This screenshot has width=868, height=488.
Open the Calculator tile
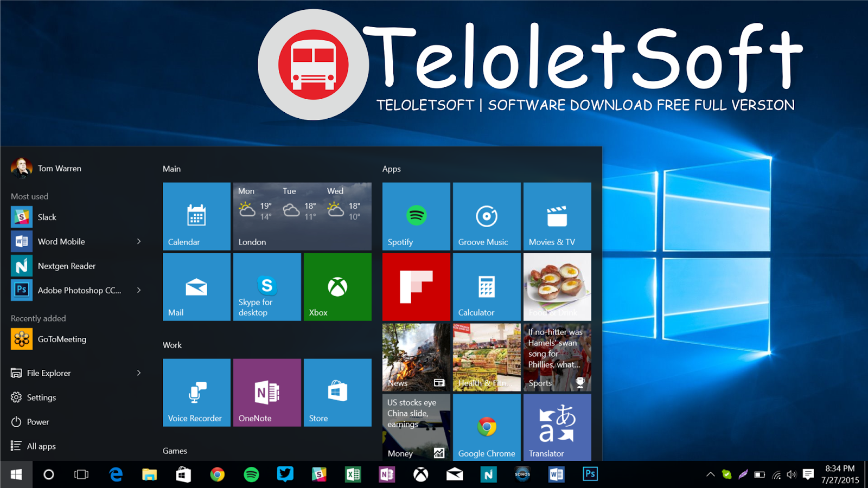point(487,287)
